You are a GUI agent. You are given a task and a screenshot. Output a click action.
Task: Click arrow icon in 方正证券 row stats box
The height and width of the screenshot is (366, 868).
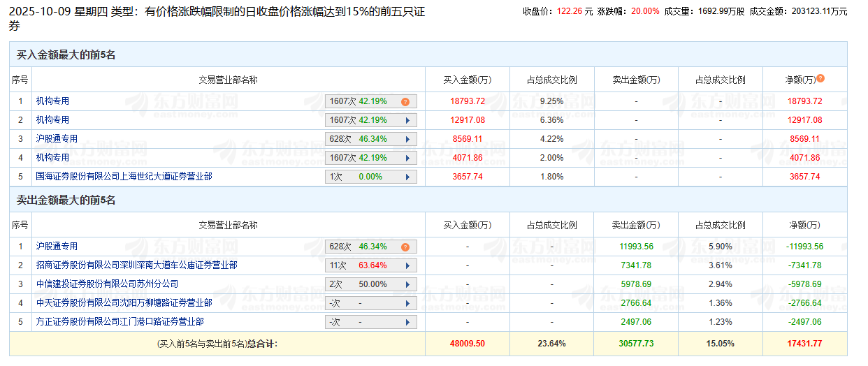(x=407, y=323)
